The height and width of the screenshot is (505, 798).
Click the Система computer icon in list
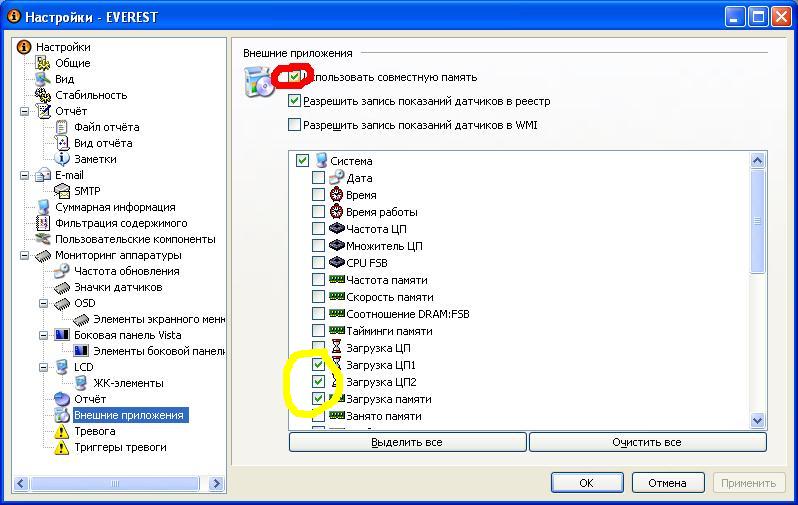(321, 160)
